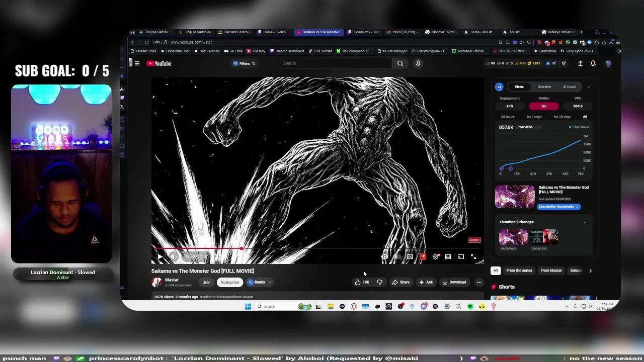Open the 08/24/2025 thumbnail change image

point(544,237)
